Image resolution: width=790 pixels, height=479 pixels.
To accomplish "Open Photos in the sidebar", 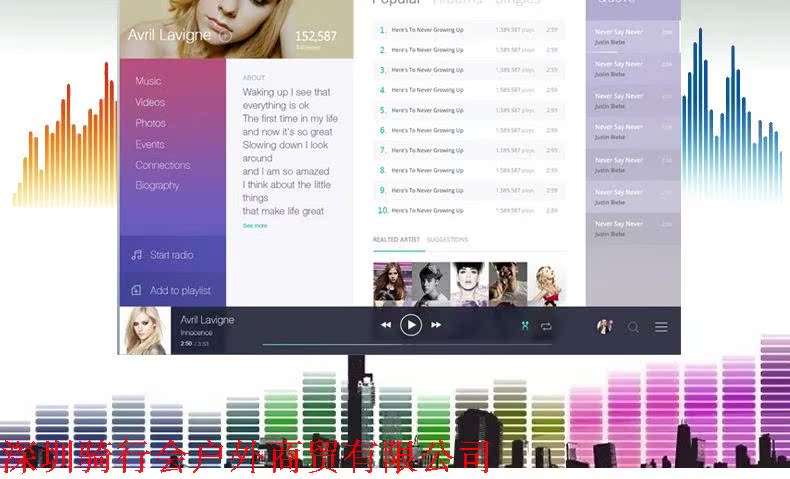I will (x=150, y=123).
